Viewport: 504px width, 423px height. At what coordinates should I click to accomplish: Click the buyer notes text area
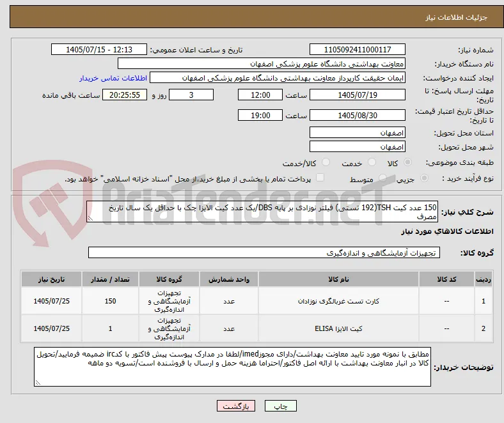coord(232,367)
